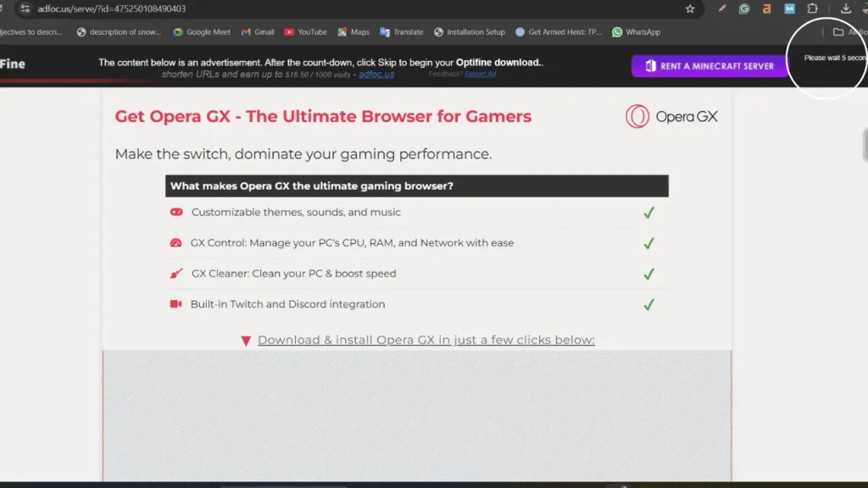Open the Extensions puzzle icon
Viewport: 868px width, 488px height.
812,8
